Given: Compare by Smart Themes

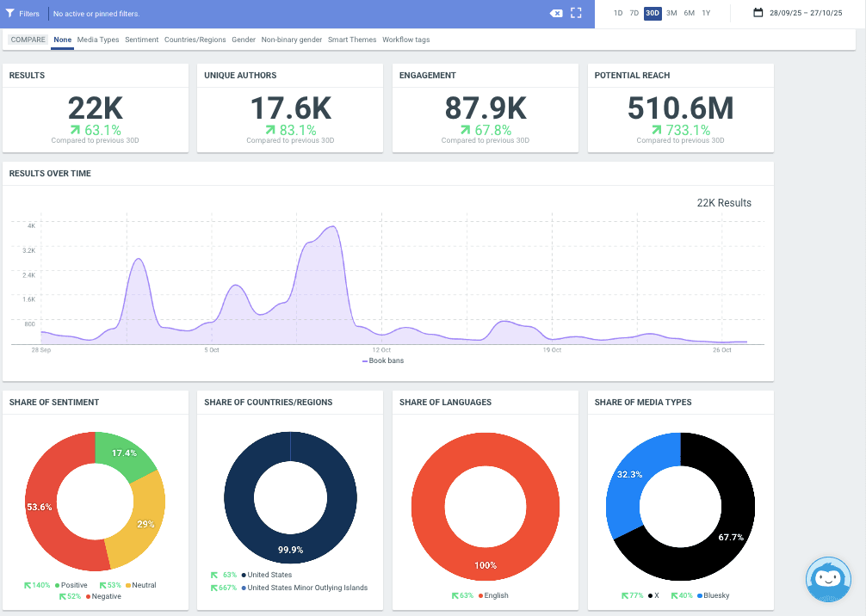Looking at the screenshot, I should click(x=352, y=40).
